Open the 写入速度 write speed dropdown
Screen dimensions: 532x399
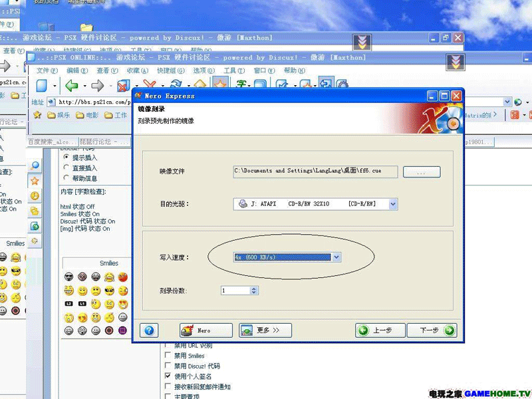(x=336, y=257)
